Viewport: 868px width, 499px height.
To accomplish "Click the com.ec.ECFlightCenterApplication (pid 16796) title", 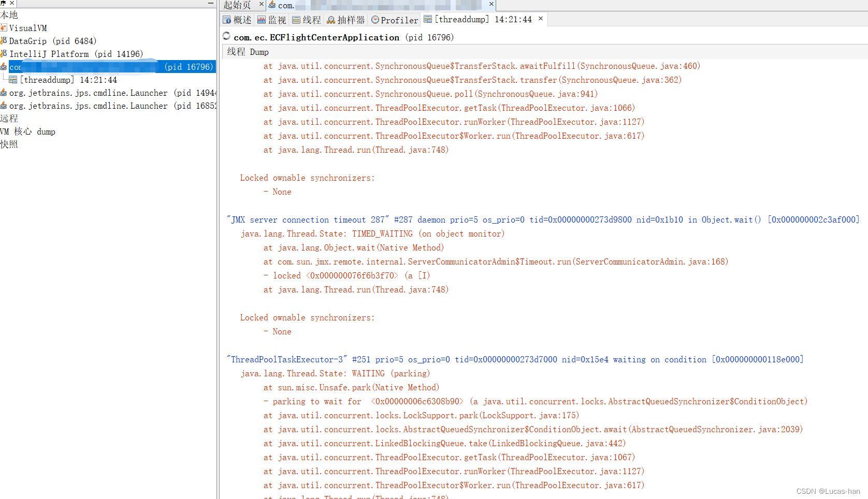I will 343,37.
